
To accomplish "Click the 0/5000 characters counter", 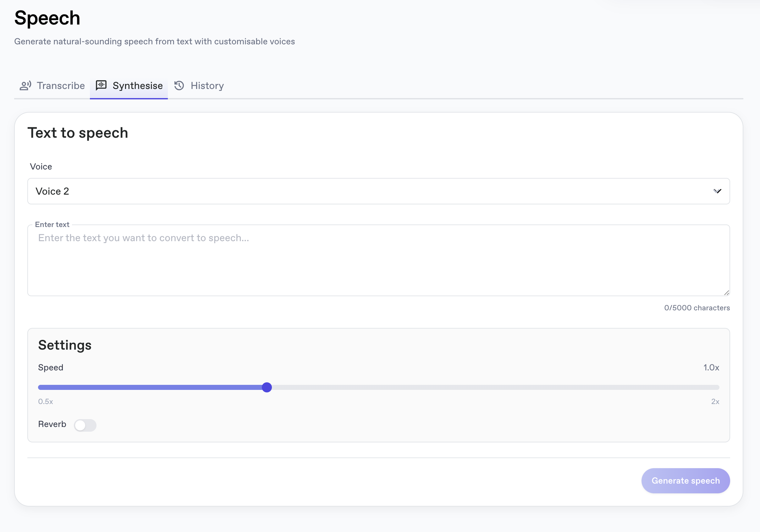I will click(697, 308).
